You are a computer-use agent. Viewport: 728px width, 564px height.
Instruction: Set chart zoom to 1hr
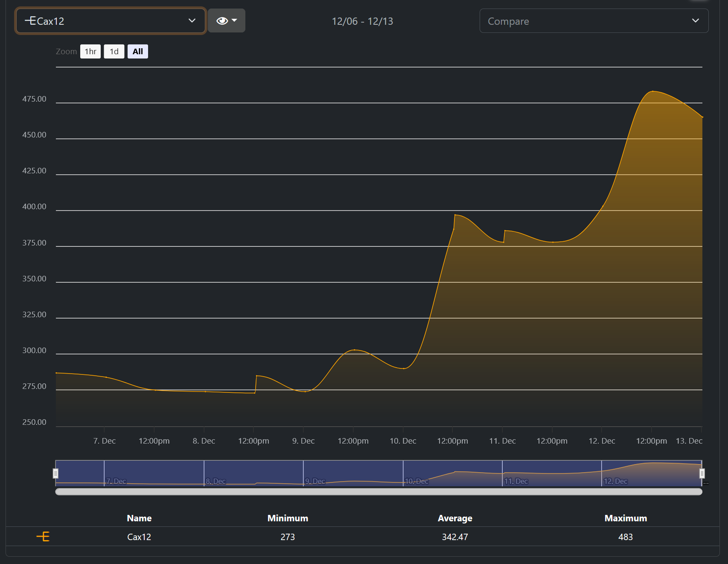click(x=90, y=52)
